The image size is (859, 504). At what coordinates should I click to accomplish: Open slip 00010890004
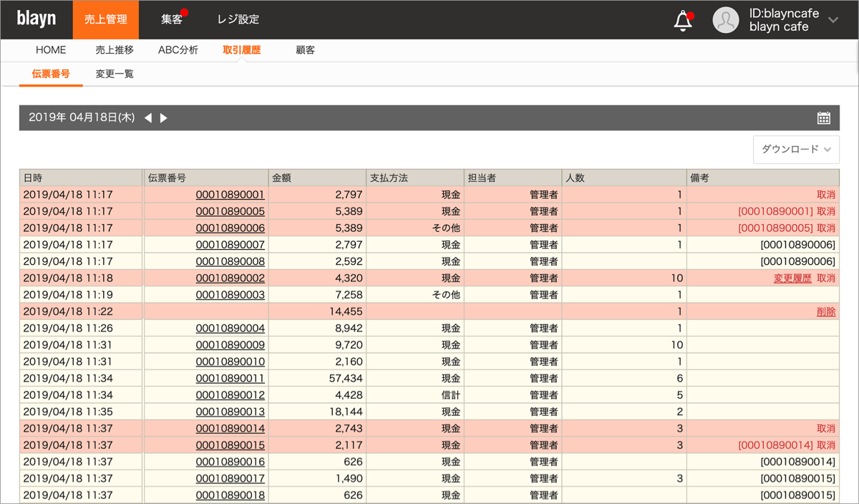point(230,328)
